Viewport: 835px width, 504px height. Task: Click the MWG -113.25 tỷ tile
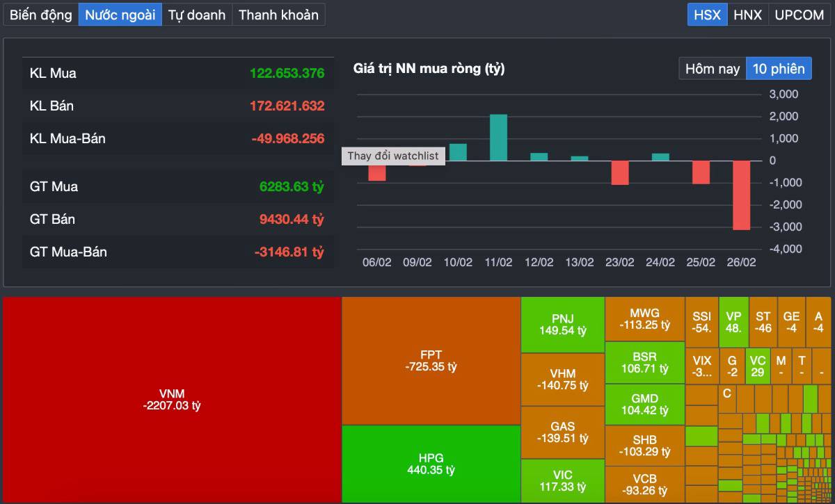pyautogui.click(x=644, y=319)
